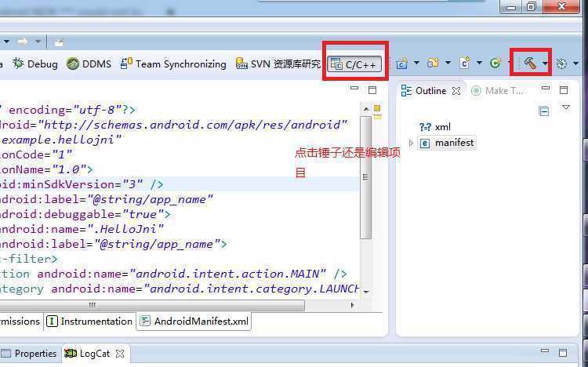The width and height of the screenshot is (588, 367).
Task: Open dropdown at far right of toolbar
Action: pyautogui.click(x=576, y=64)
